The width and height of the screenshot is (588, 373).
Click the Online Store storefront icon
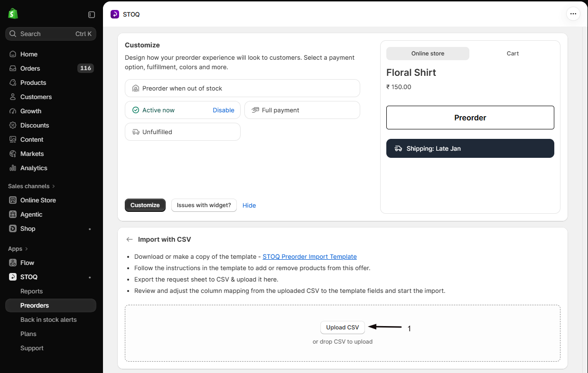(x=13, y=200)
